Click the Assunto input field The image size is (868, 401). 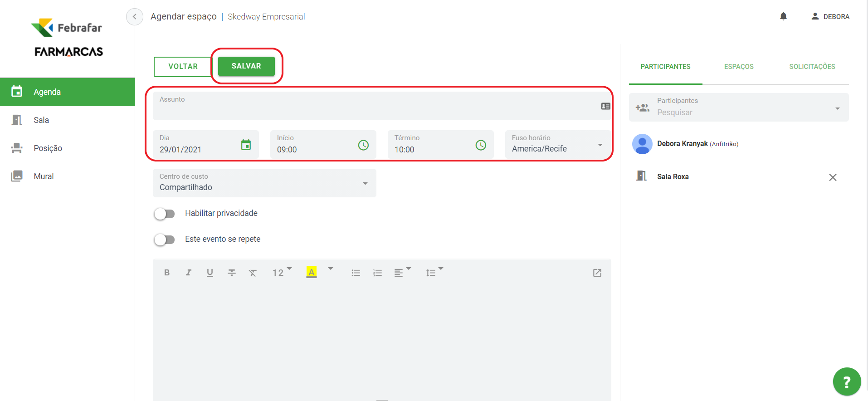[376, 109]
